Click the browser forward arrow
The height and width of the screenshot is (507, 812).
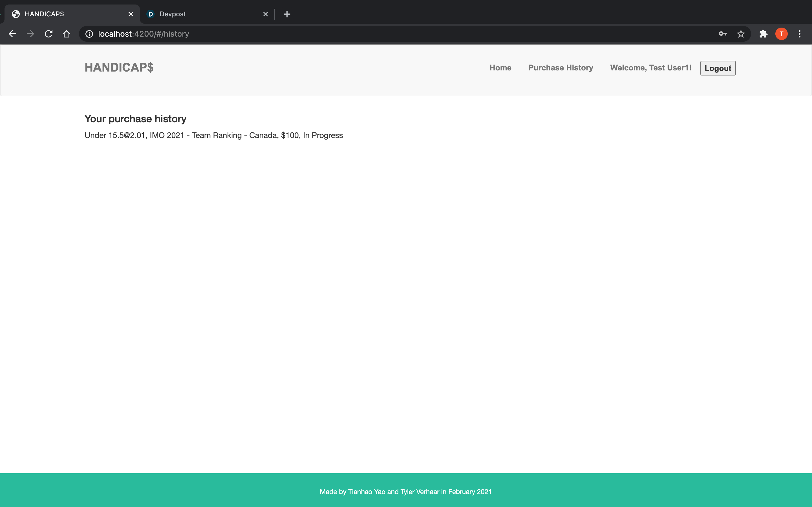tap(30, 34)
